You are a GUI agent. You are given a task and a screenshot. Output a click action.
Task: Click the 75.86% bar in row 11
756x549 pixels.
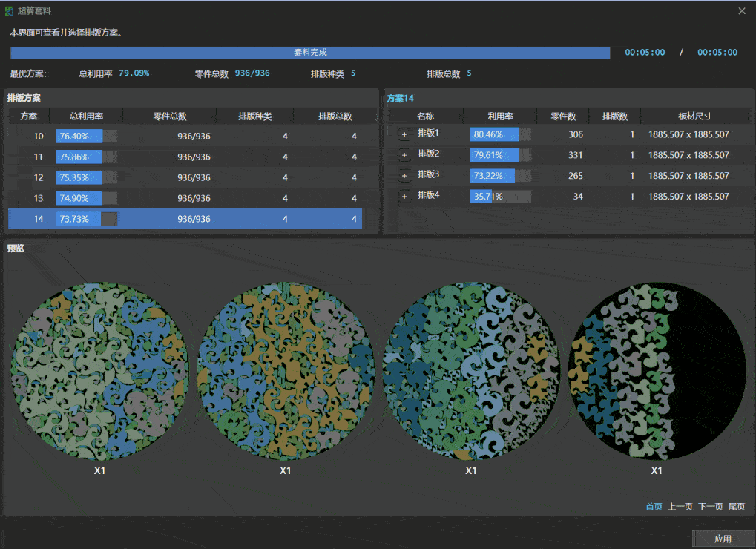pos(86,157)
